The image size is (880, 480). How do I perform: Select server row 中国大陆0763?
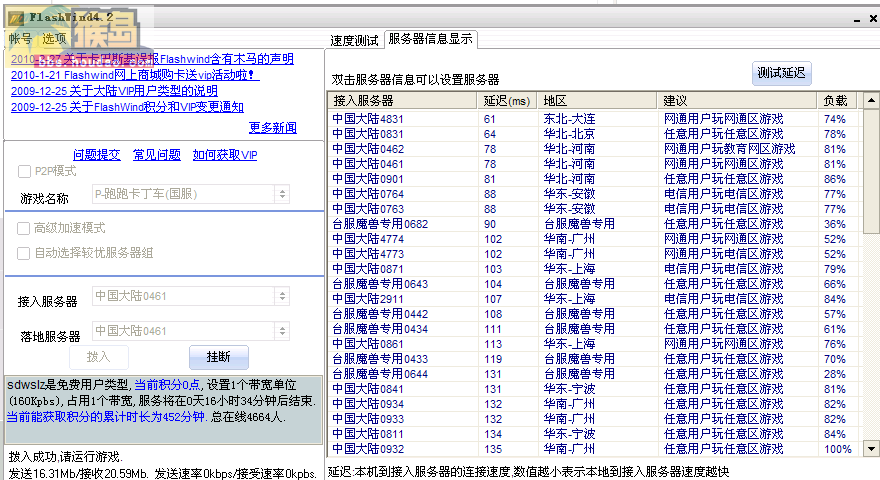click(594, 209)
